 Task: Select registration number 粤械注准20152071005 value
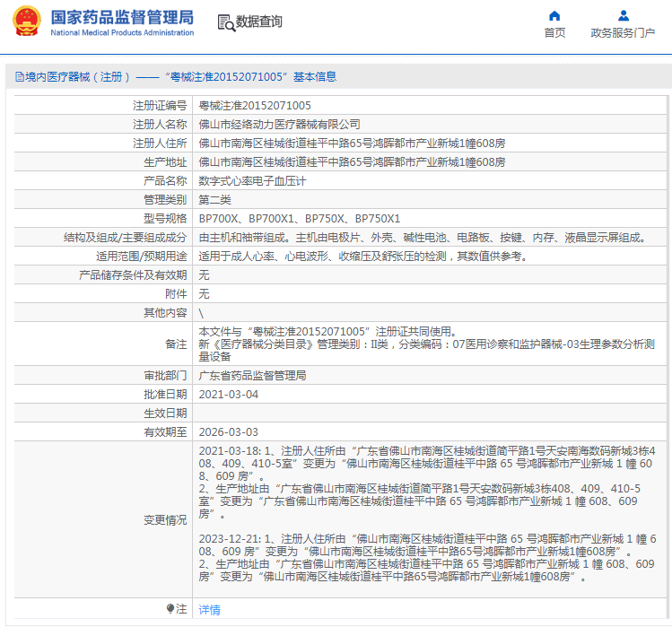[255, 106]
